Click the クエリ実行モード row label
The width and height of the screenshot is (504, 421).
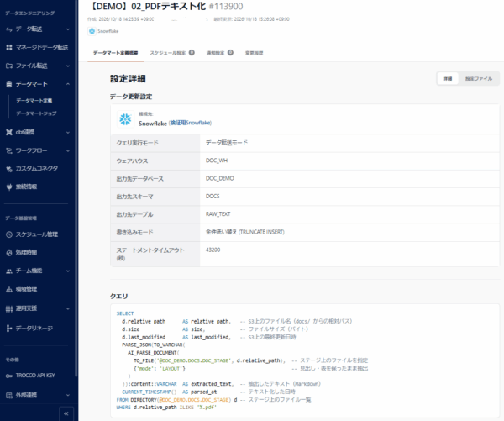point(137,143)
